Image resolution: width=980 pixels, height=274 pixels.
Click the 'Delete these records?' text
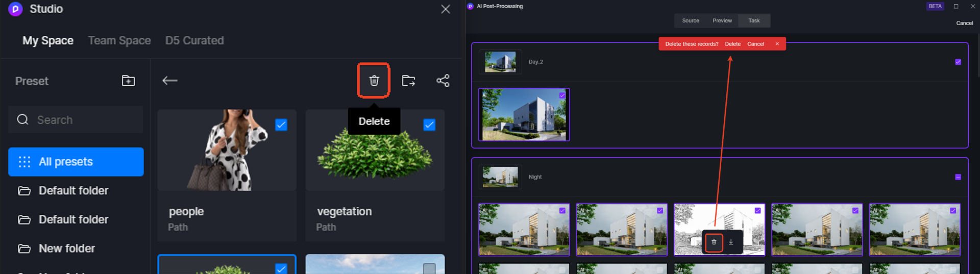pyautogui.click(x=692, y=44)
